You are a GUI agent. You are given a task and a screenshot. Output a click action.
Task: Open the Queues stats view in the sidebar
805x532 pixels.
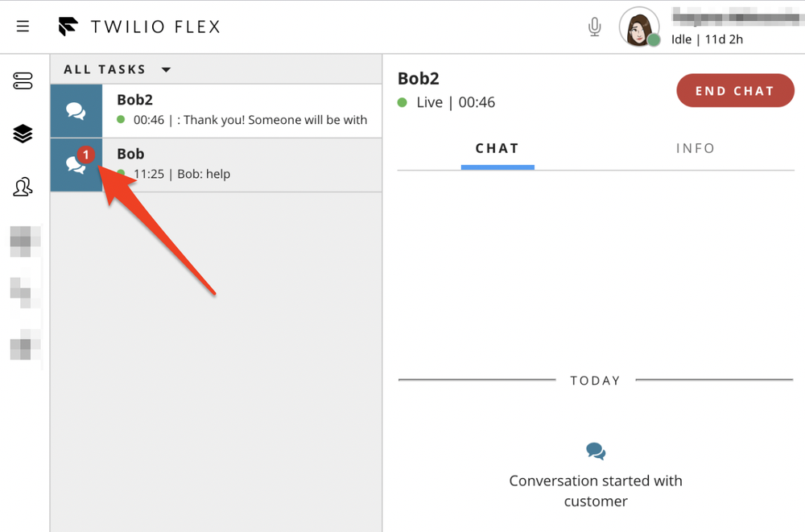pos(23,134)
